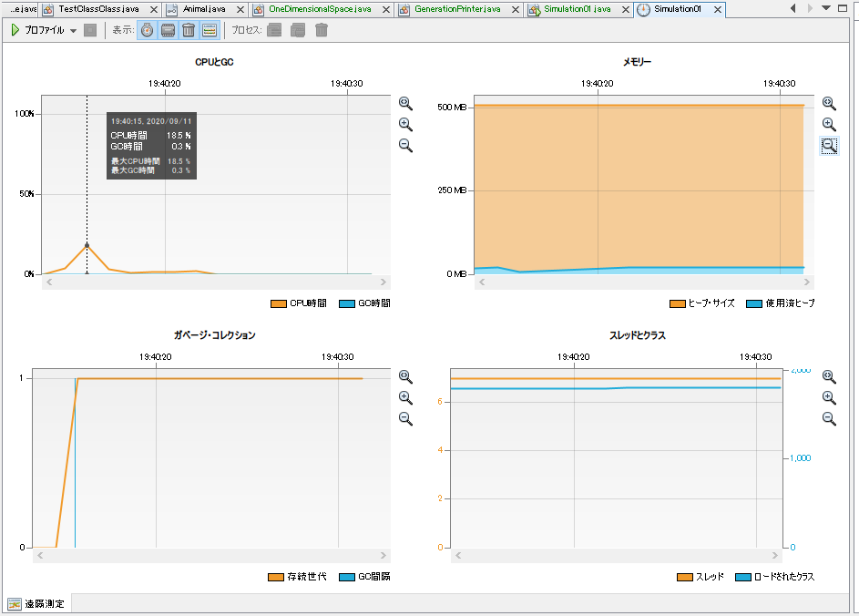859x616 pixels.
Task: Toggle the CPU and GC view clock button
Action: coord(147,30)
